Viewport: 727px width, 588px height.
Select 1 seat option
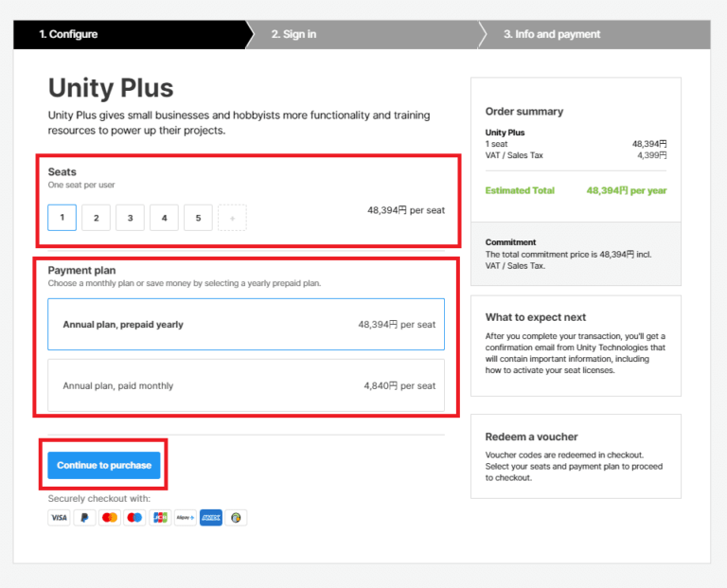pyautogui.click(x=62, y=217)
